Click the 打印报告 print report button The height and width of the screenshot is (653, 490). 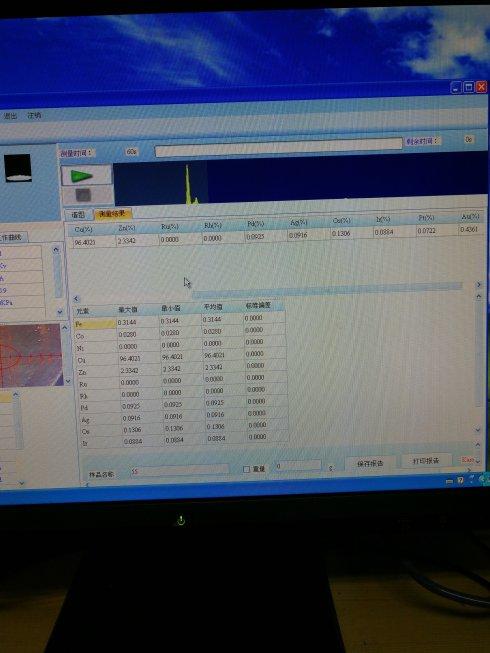425,461
